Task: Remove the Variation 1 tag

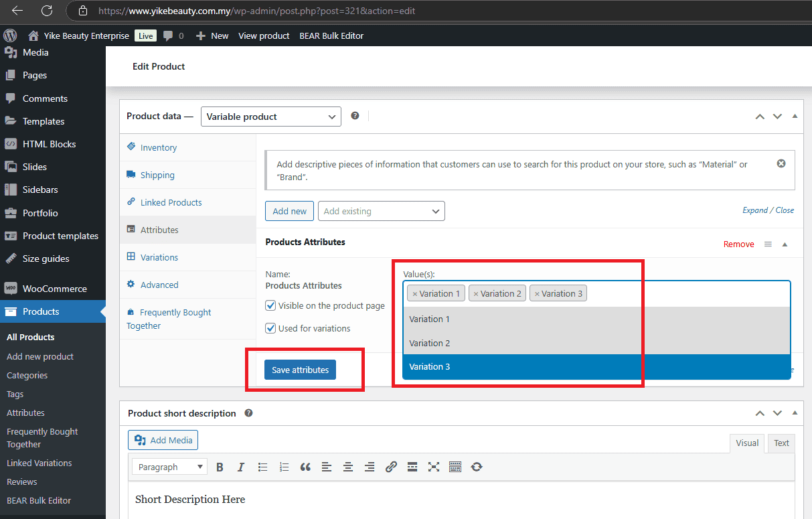Action: pos(415,294)
